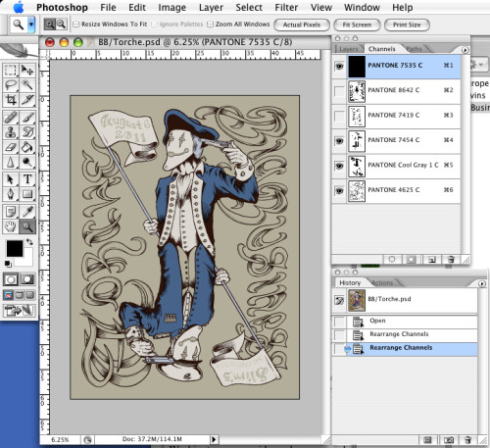Select the Path Selection arrow tool
The image size is (490, 448).
(x=11, y=179)
